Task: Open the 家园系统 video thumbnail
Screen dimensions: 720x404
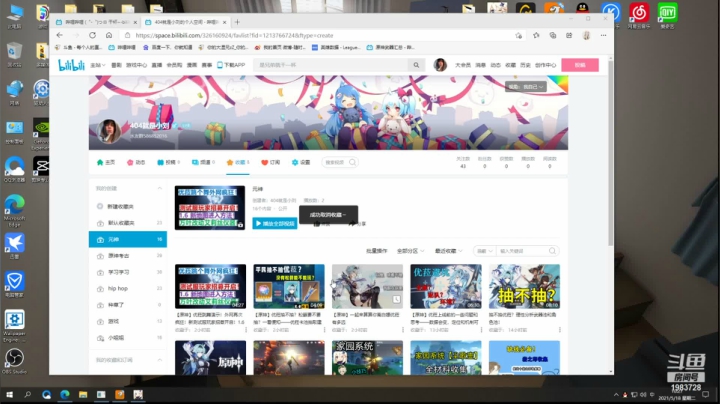Action: pyautogui.click(x=367, y=358)
